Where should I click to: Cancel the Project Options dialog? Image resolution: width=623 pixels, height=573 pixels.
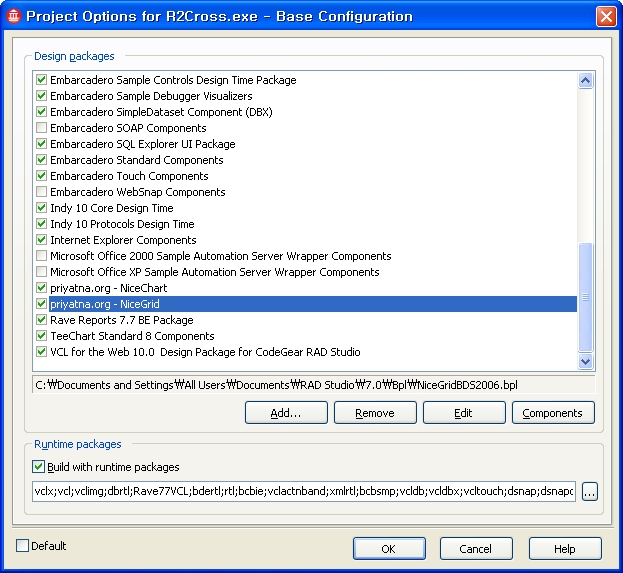click(x=475, y=548)
